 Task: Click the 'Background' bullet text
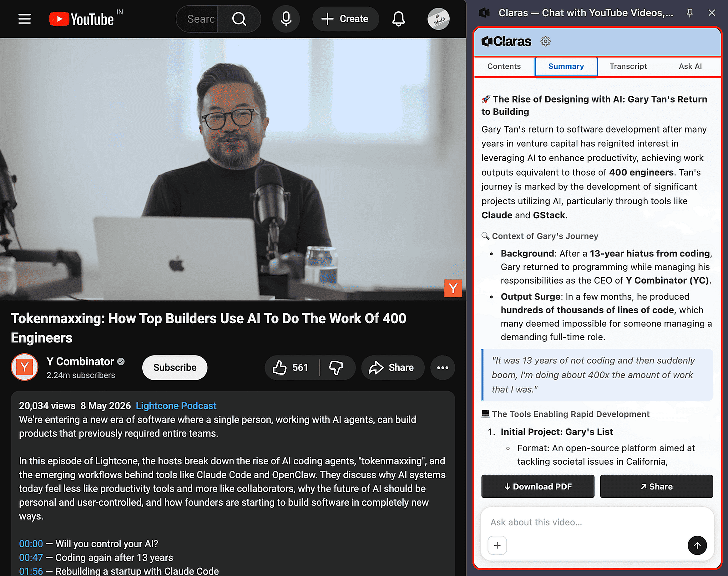[x=606, y=267]
